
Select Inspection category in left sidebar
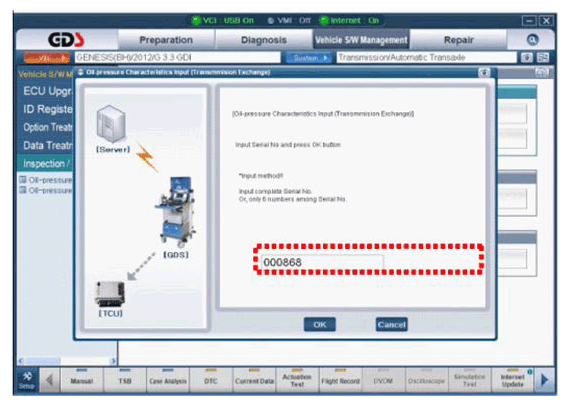45,164
